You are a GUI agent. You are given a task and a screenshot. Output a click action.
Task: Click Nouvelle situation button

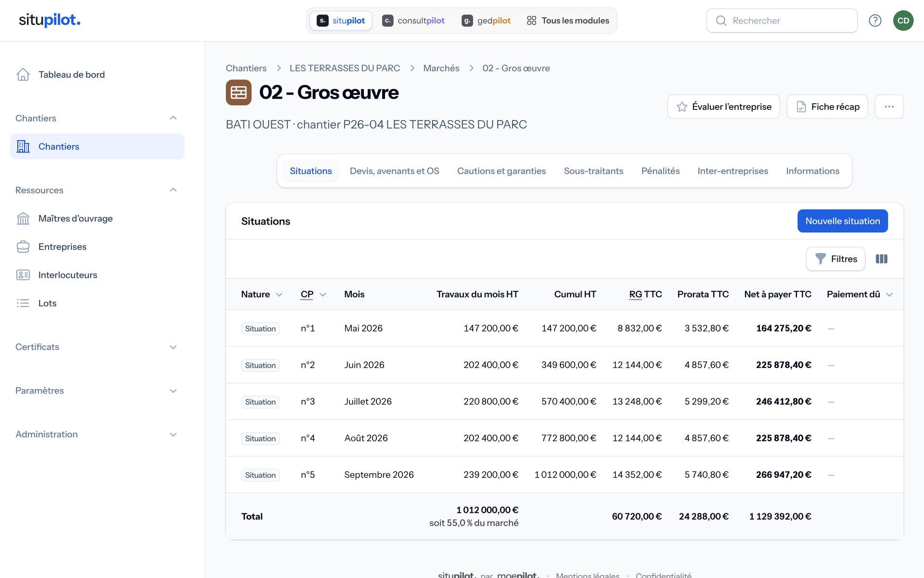point(843,221)
